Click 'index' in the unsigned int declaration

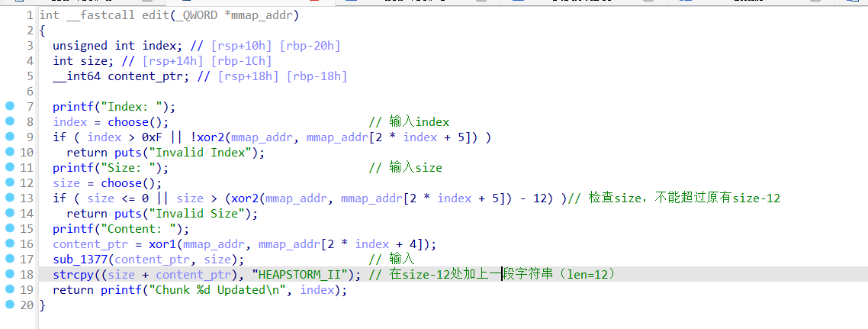(x=159, y=45)
